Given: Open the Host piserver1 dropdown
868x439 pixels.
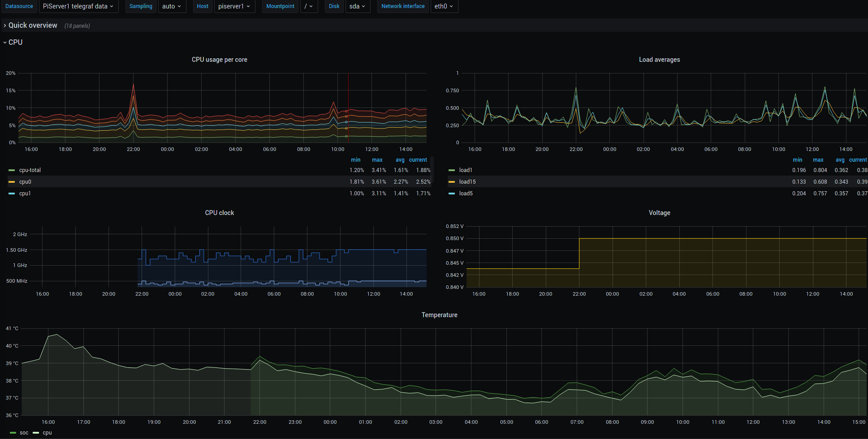Looking at the screenshot, I should coord(234,6).
